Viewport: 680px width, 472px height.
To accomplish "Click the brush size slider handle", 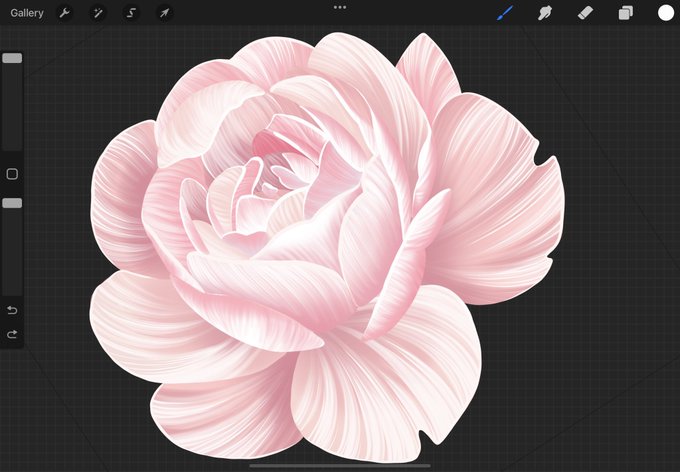I will (12, 58).
